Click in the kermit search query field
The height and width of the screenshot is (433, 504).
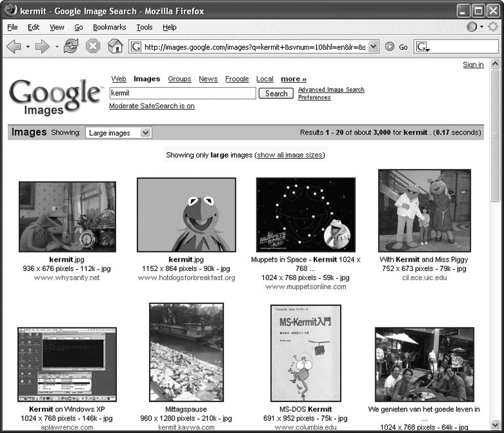pyautogui.click(x=182, y=93)
